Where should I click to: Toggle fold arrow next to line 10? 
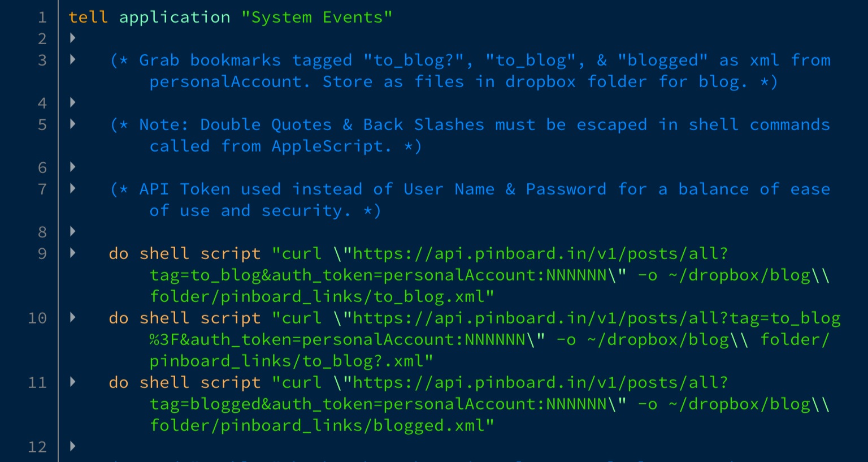[x=73, y=318]
